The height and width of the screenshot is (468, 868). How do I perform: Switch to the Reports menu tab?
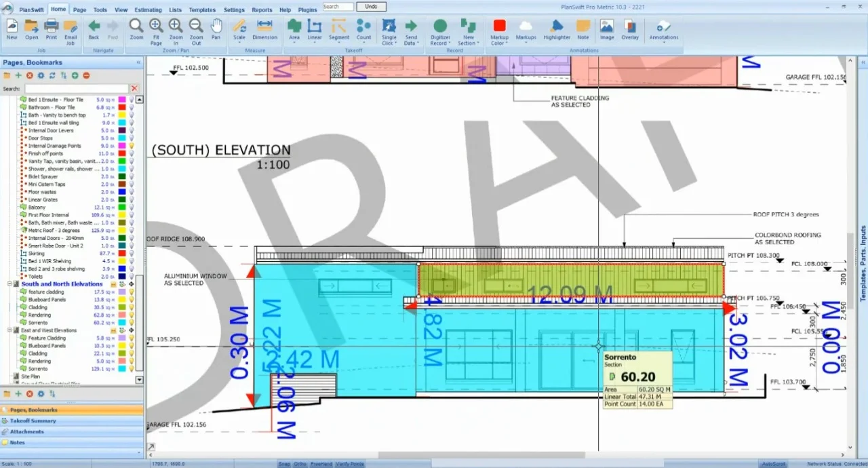pyautogui.click(x=262, y=10)
